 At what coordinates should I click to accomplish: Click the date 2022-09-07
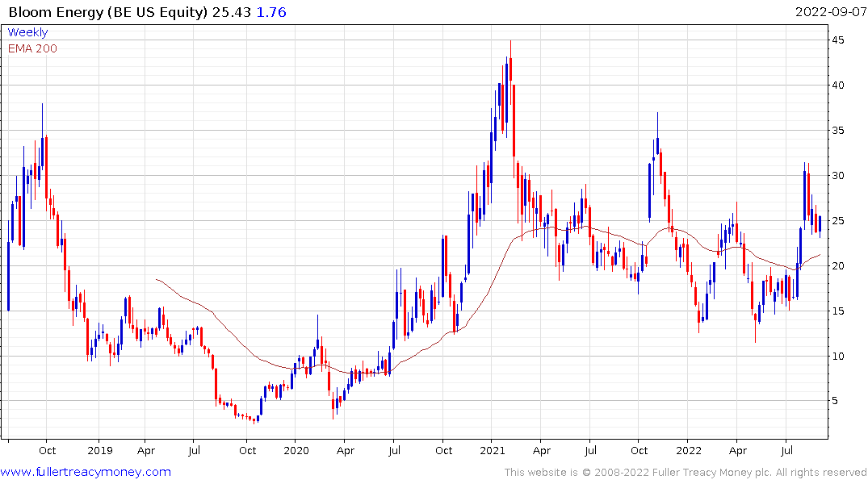(x=831, y=12)
